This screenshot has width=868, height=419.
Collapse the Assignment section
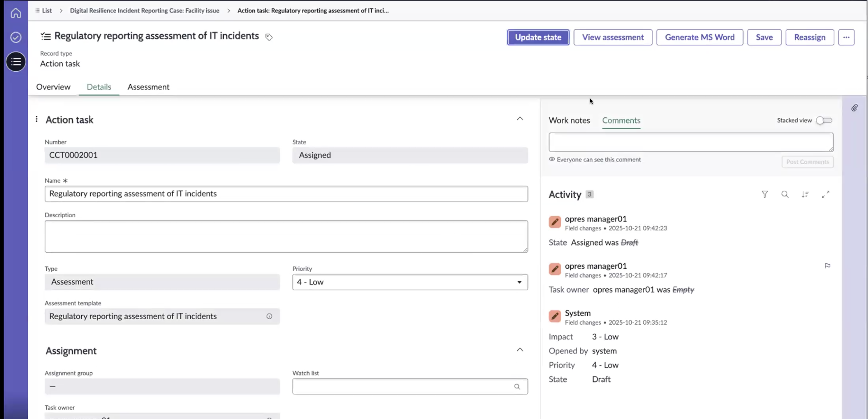point(520,350)
